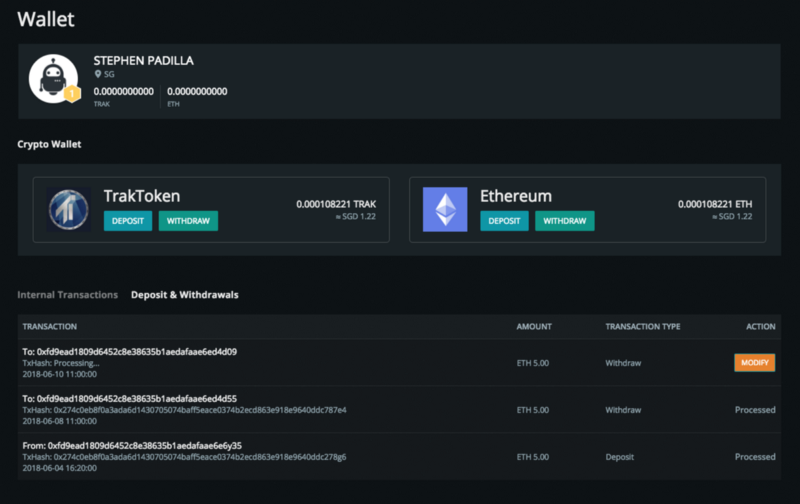Withdraw from the Ethereum wallet

click(x=565, y=221)
